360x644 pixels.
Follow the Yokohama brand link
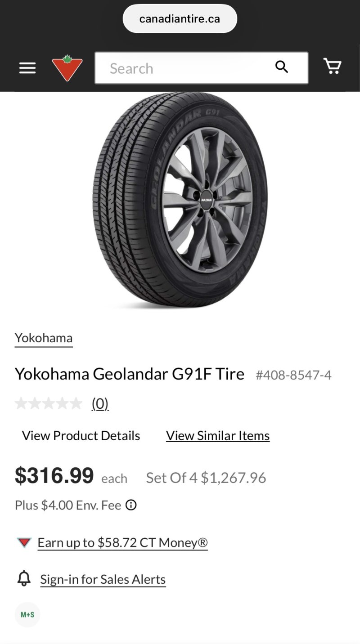pyautogui.click(x=44, y=338)
